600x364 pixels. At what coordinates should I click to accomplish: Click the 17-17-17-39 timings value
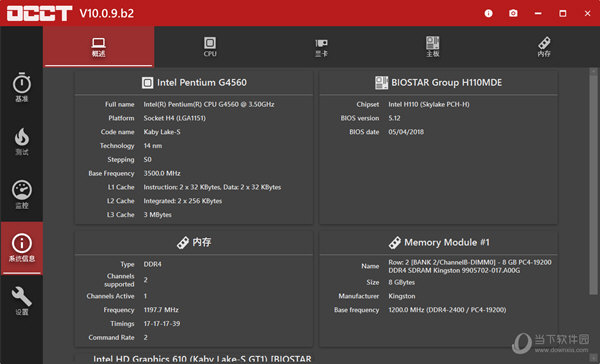[x=161, y=323]
